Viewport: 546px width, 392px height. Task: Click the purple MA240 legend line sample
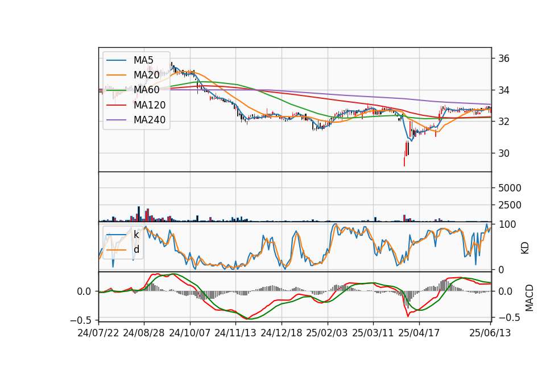click(116, 120)
